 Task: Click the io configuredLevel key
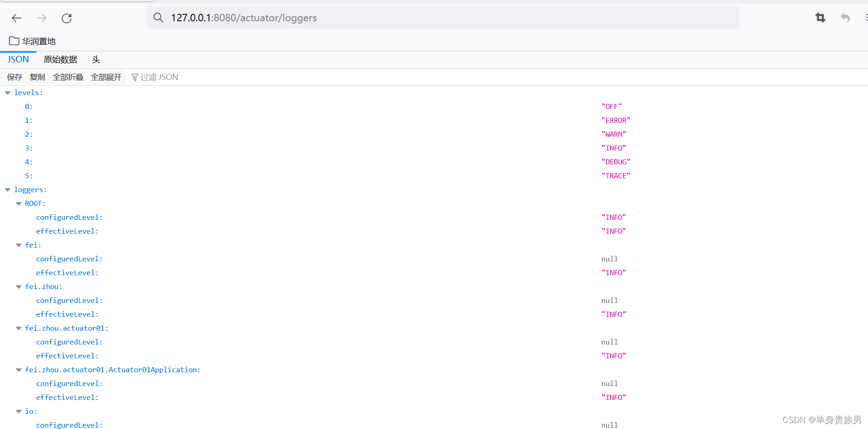(x=69, y=425)
